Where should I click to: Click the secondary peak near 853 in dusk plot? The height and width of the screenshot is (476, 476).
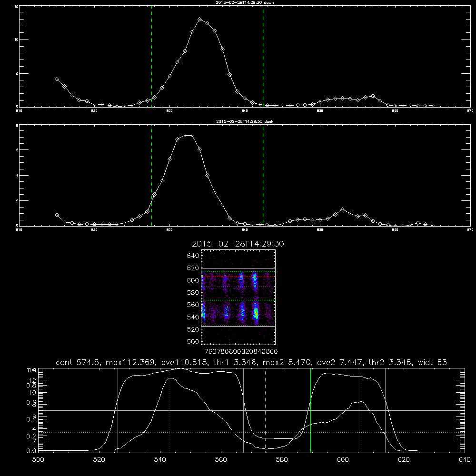tap(343, 209)
